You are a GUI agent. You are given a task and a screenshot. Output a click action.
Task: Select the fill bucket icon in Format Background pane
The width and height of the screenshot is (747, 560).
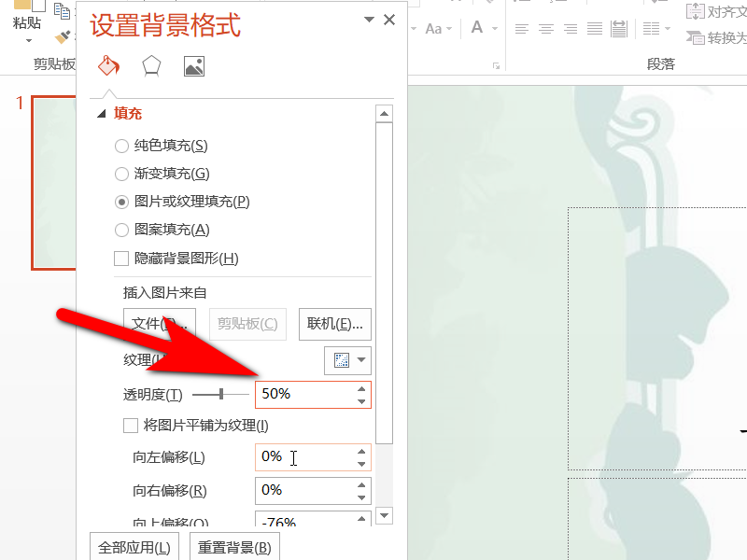(x=108, y=65)
